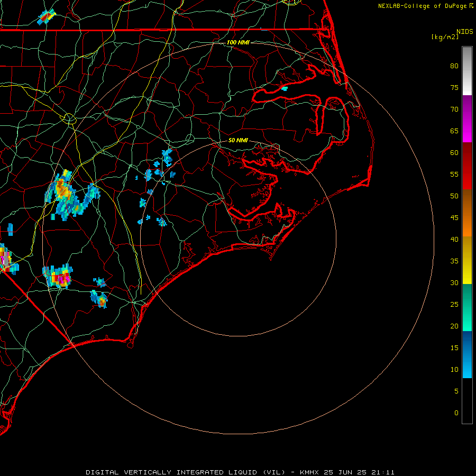Click the 20 value on the VIL scale
Viewport: 476px width, 476px height.
454,326
